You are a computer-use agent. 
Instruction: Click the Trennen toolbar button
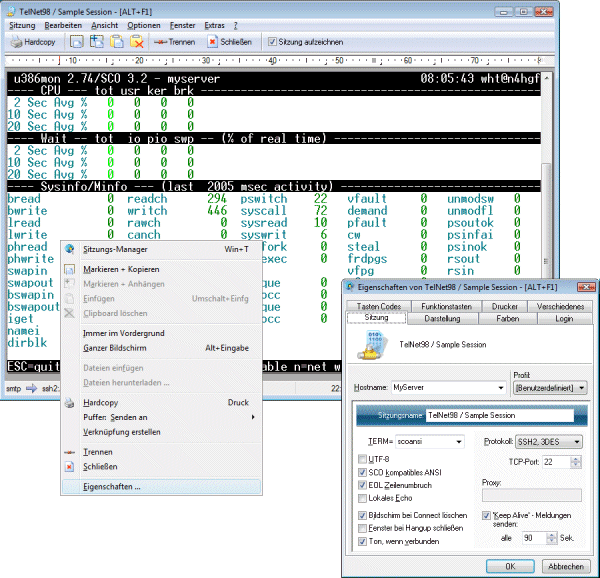[174, 42]
